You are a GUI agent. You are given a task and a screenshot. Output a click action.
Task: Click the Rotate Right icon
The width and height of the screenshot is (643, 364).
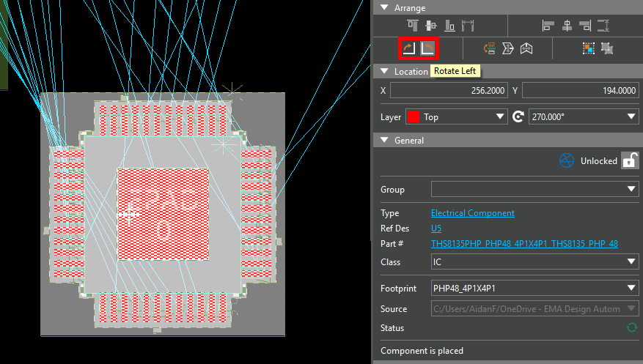(409, 48)
